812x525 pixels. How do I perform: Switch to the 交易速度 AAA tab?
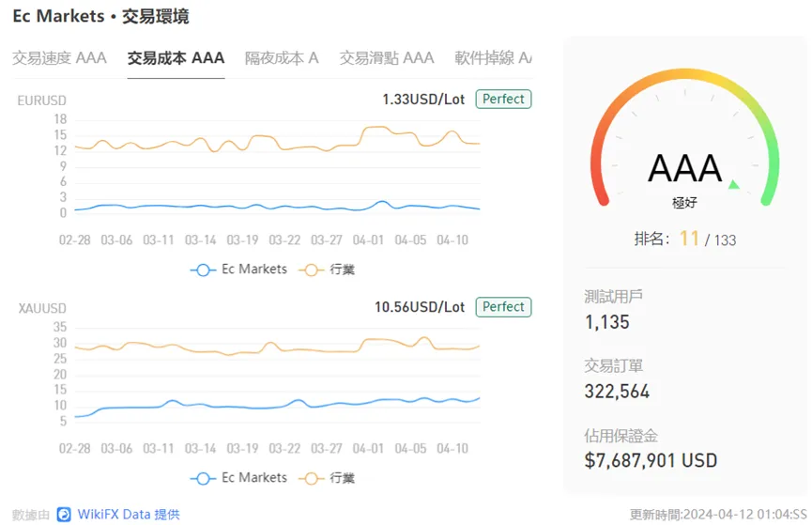tap(59, 57)
